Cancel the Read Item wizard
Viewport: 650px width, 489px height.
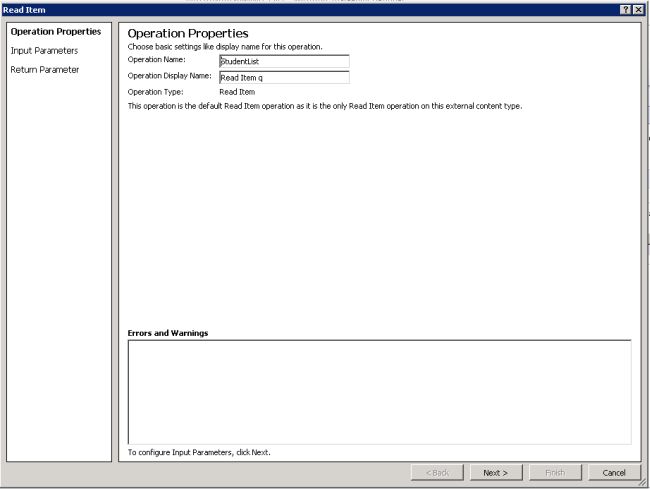pos(614,473)
